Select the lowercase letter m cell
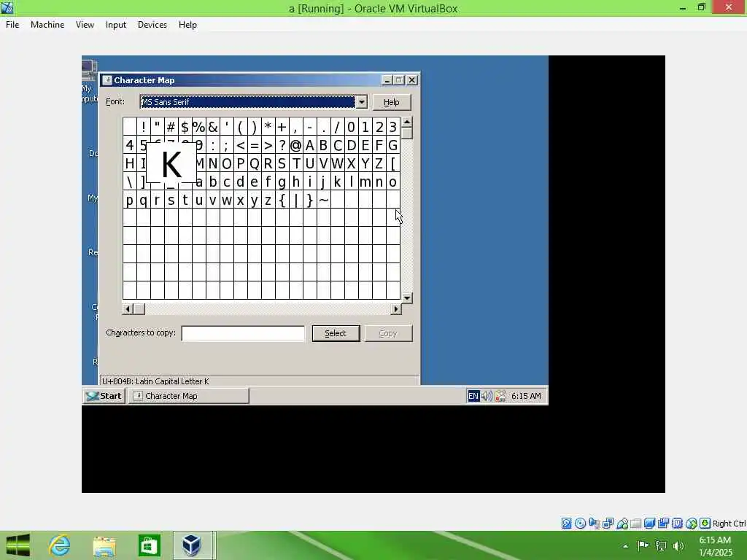 (x=365, y=182)
